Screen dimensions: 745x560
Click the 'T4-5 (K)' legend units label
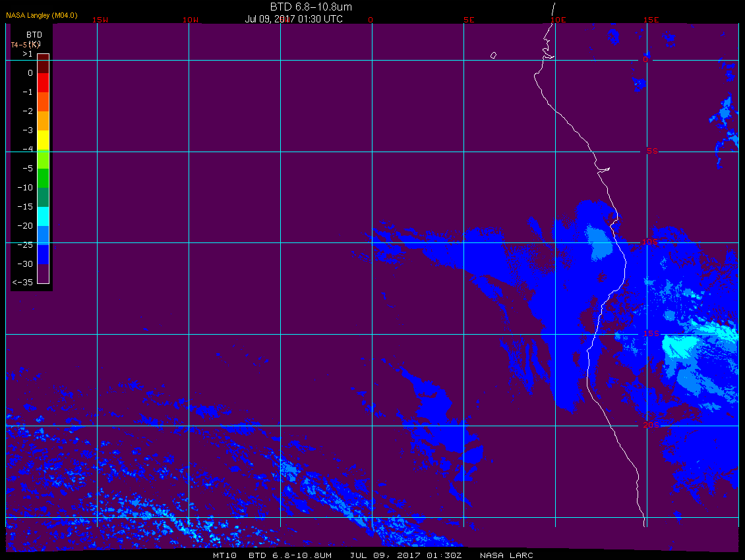pyautogui.click(x=25, y=45)
